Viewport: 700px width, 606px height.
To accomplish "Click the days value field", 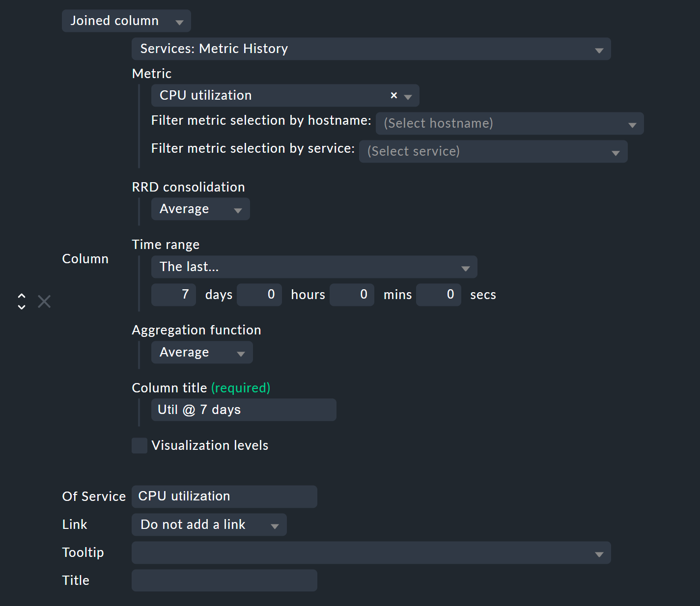I will tap(173, 295).
